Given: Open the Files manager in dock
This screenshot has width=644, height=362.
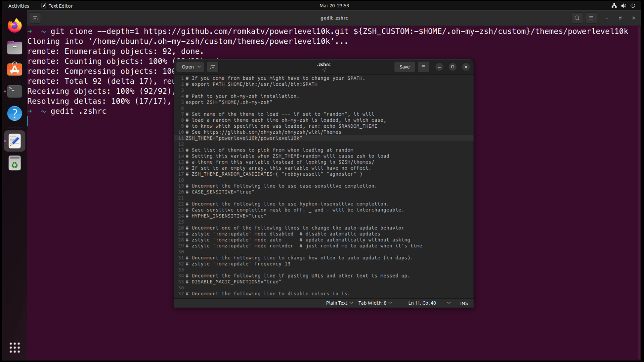Looking at the screenshot, I should [14, 48].
